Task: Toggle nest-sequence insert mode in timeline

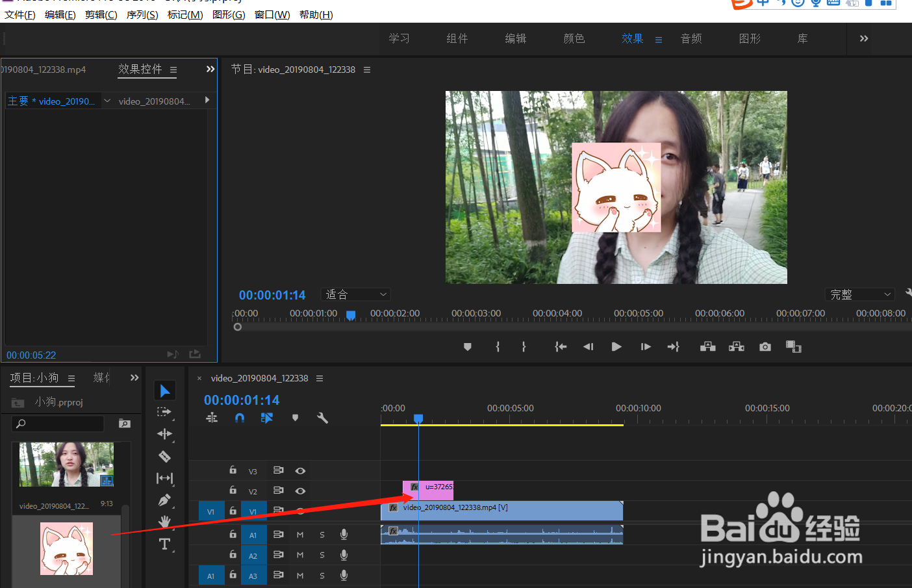Action: [x=212, y=418]
